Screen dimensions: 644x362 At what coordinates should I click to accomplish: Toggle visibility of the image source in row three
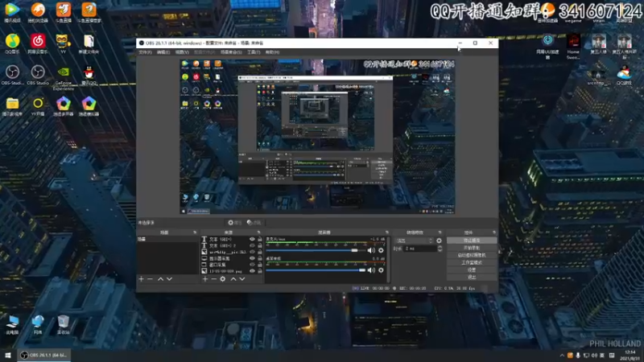coord(252,252)
